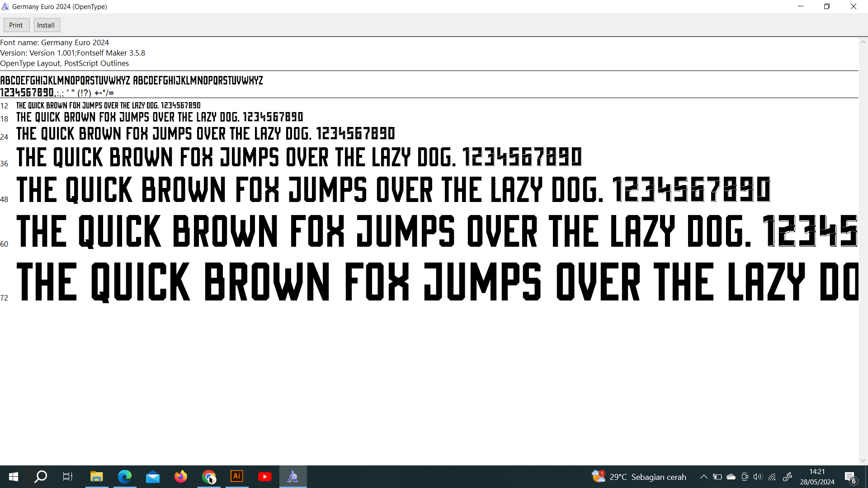Viewport: 868px width, 488px height.
Task: Open Windows Start menu
Action: click(13, 477)
